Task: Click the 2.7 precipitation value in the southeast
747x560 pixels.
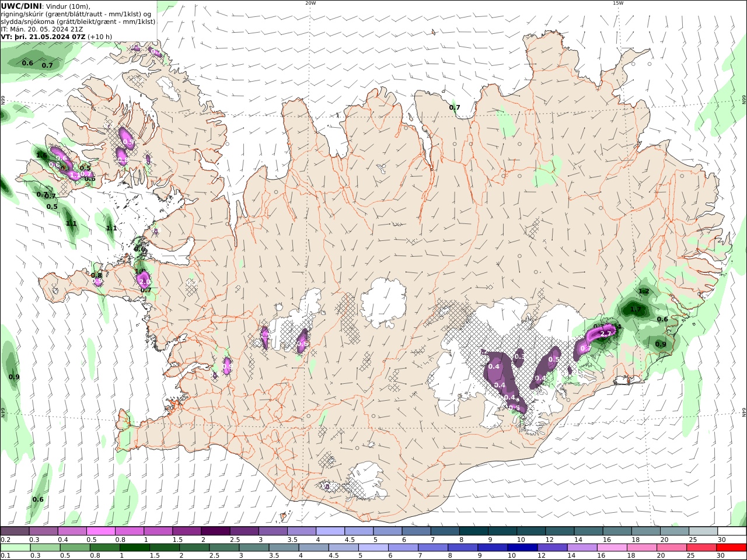Action: 606,333
